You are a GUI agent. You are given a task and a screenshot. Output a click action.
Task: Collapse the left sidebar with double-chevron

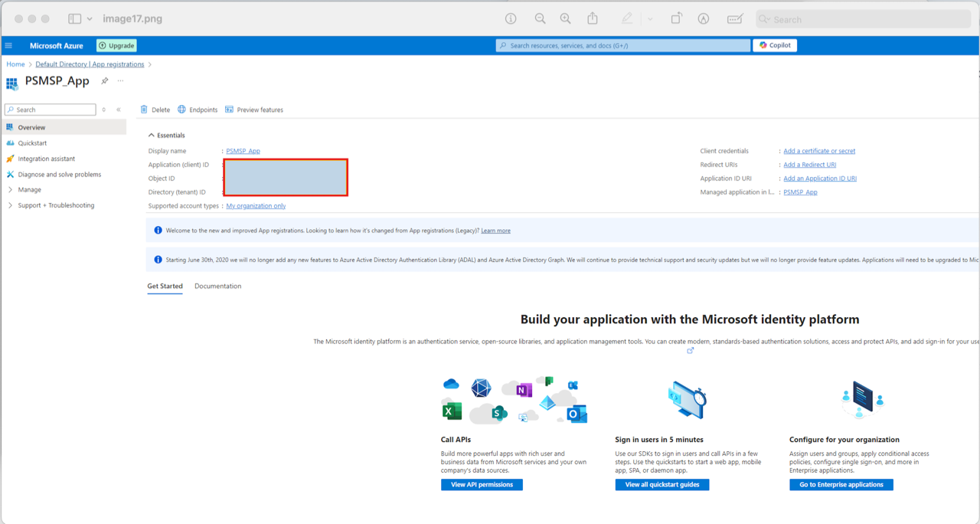click(x=119, y=110)
